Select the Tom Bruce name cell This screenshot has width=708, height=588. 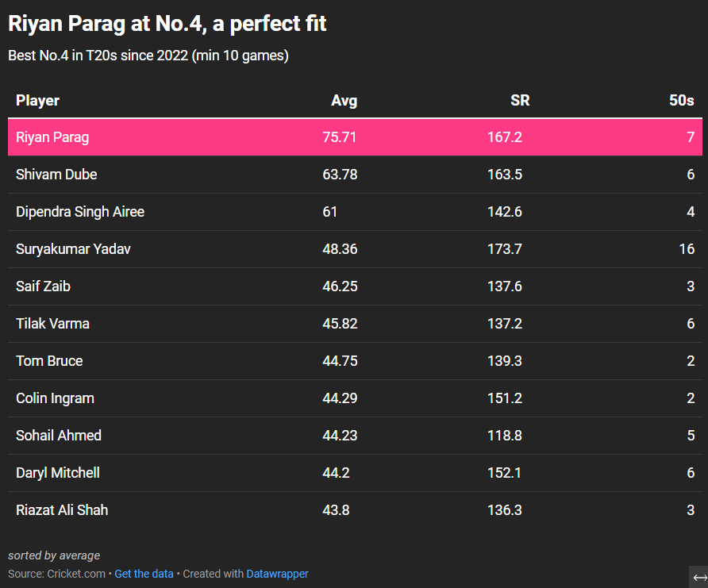click(x=49, y=361)
